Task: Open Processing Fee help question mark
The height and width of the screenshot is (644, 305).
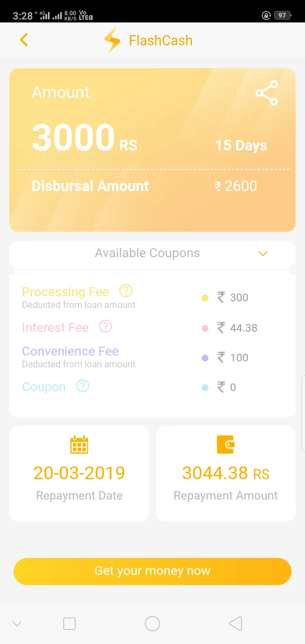Action: (x=126, y=291)
